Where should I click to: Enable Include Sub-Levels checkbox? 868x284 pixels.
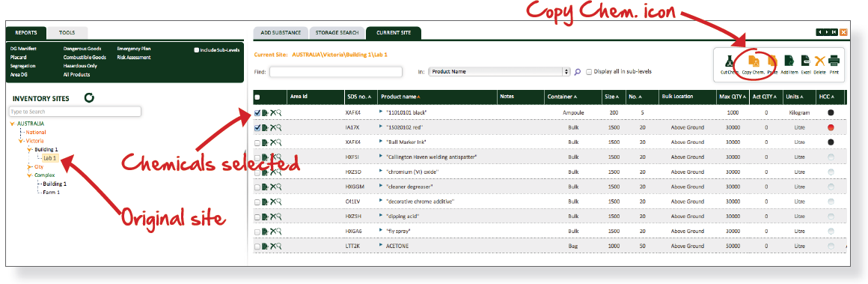197,49
